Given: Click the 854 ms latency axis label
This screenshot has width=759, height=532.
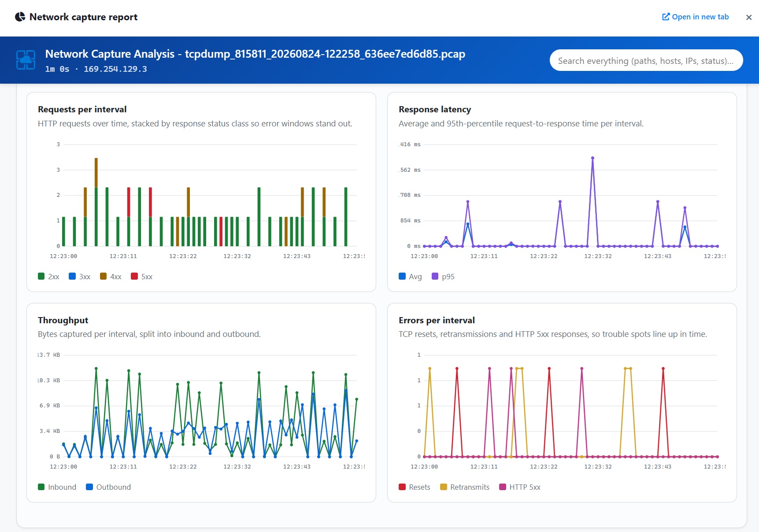Looking at the screenshot, I should [x=410, y=221].
